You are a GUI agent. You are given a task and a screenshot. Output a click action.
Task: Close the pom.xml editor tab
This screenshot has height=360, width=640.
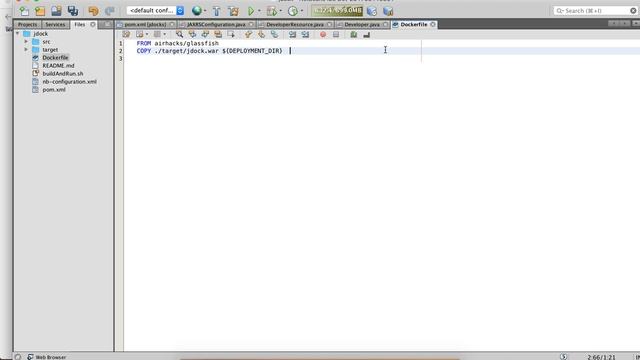coord(172,24)
